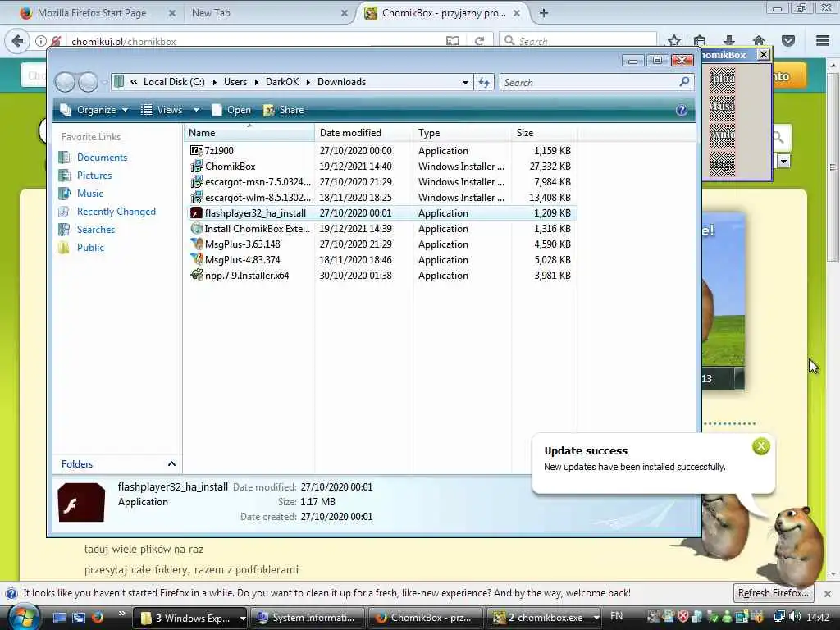Show site information icon in URL bar
The width and height of the screenshot is (840, 630).
[x=41, y=41]
